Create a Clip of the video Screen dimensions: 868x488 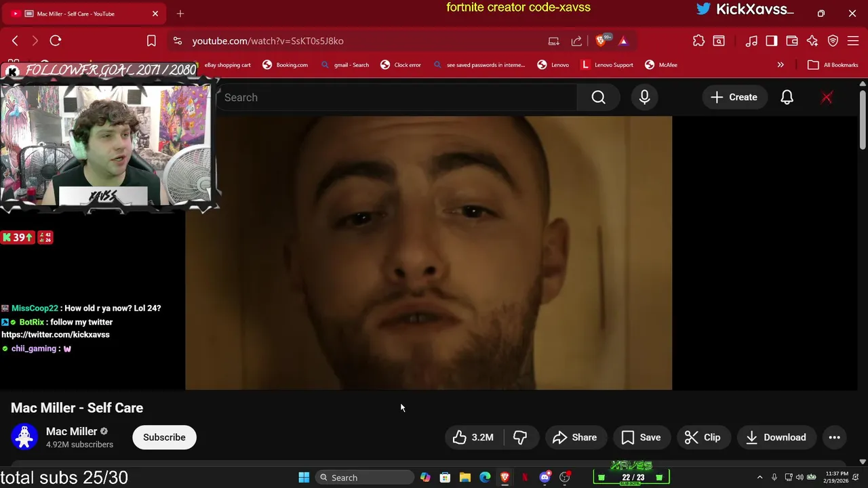click(x=703, y=437)
